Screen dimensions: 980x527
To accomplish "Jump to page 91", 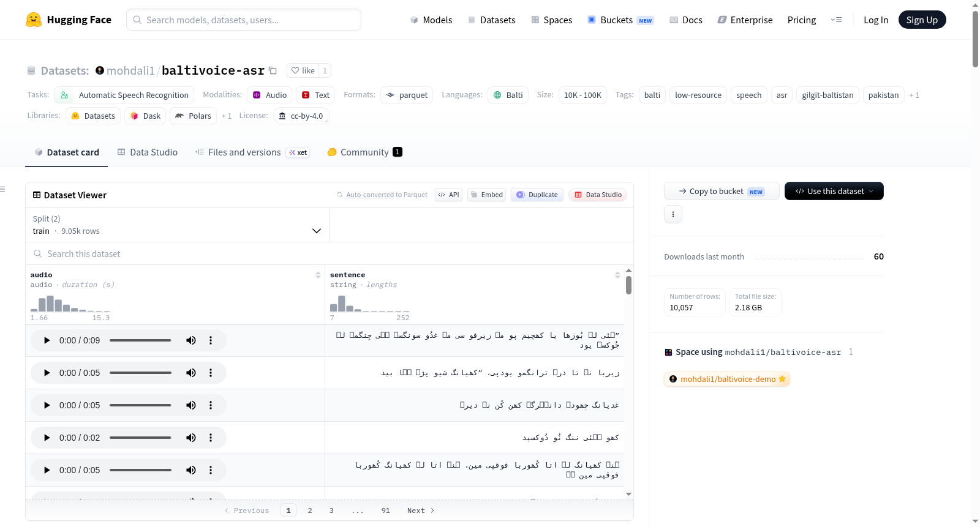I will coord(385,510).
